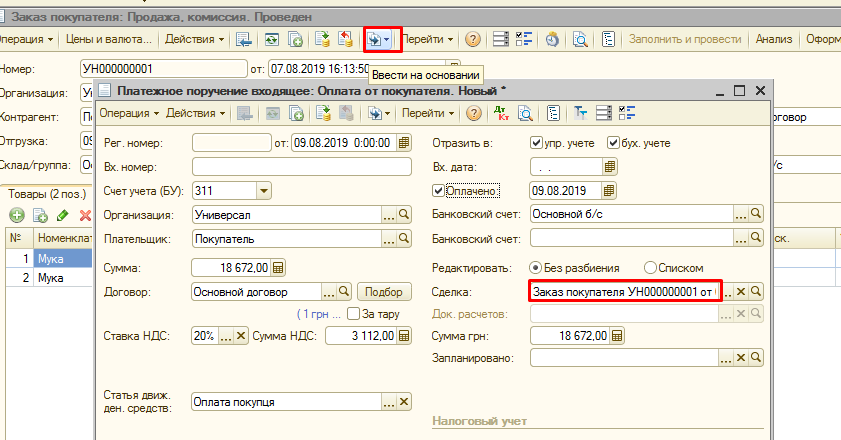Click the (1 грн ... link under Договор

pos(319,314)
